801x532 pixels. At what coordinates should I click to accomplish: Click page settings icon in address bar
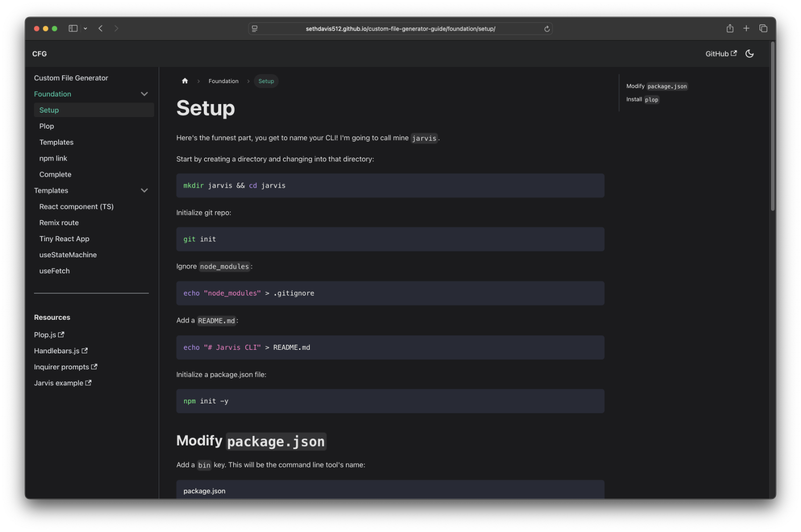pos(255,29)
